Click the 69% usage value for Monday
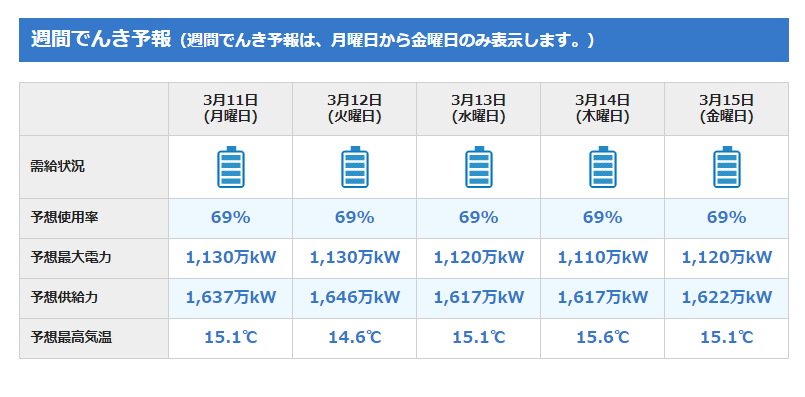The image size is (805, 397). [x=231, y=218]
